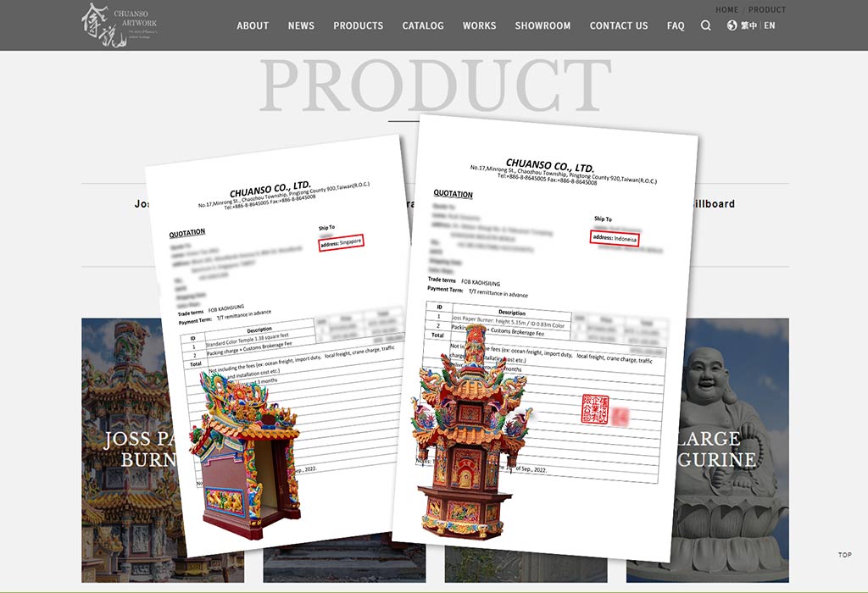
Task: Click the joss paper burner tower image
Action: click(x=470, y=431)
